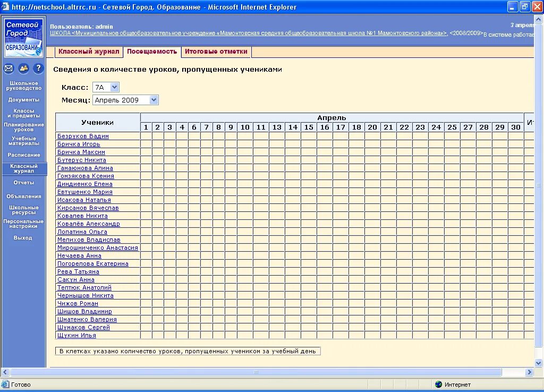The width and height of the screenshot is (544, 392).
Task: Open student Погорелова Екатерина
Action: (x=92, y=263)
